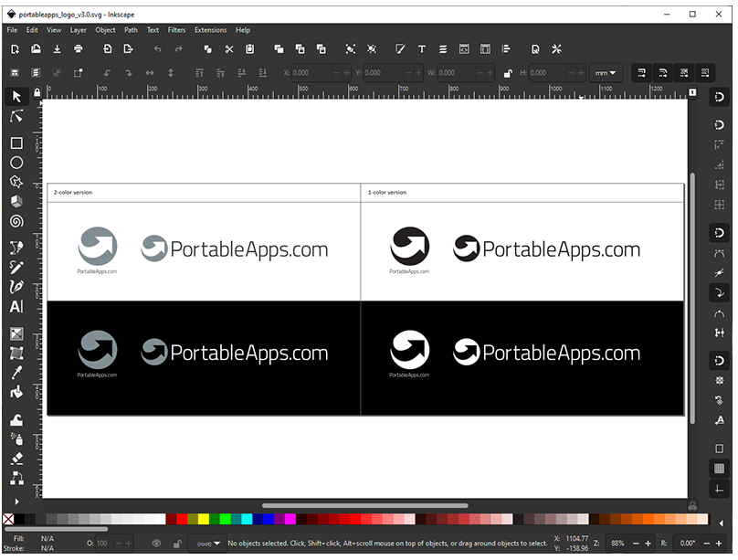Image resolution: width=738 pixels, height=560 pixels.
Task: Open the Edit menu
Action: tap(32, 29)
